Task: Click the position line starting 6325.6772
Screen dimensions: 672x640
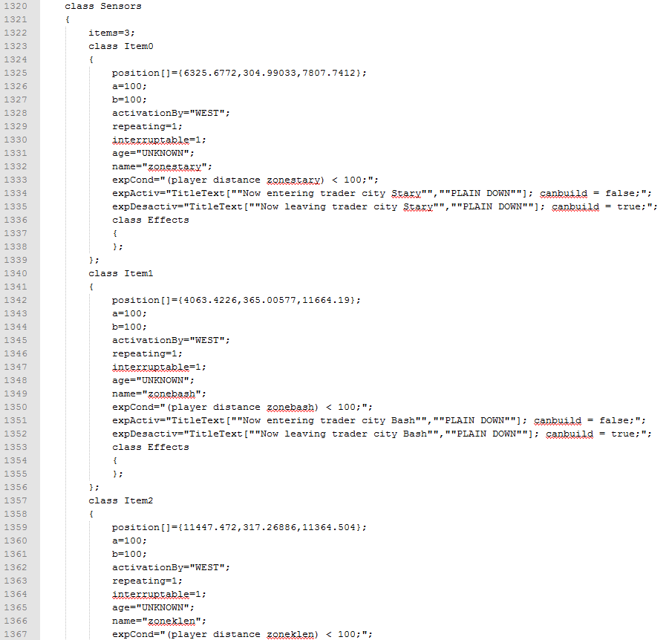Action: pos(239,74)
